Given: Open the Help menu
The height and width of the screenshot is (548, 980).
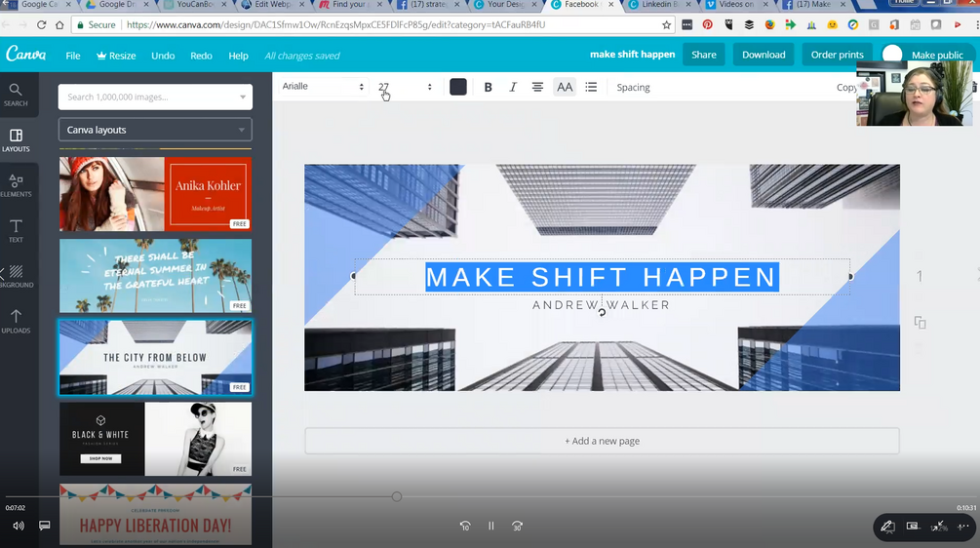Looking at the screenshot, I should pos(238,56).
